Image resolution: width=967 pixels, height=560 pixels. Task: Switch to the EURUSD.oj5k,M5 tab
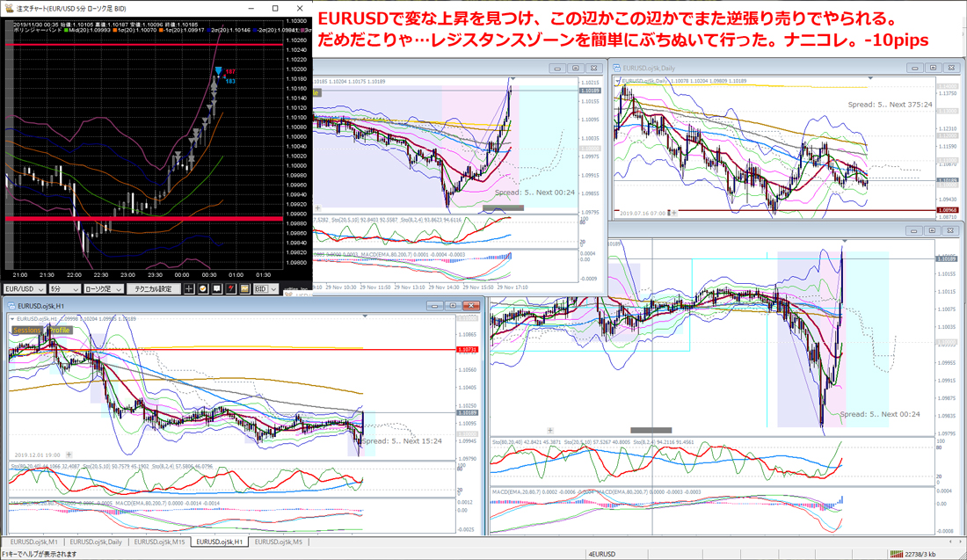tap(279, 542)
